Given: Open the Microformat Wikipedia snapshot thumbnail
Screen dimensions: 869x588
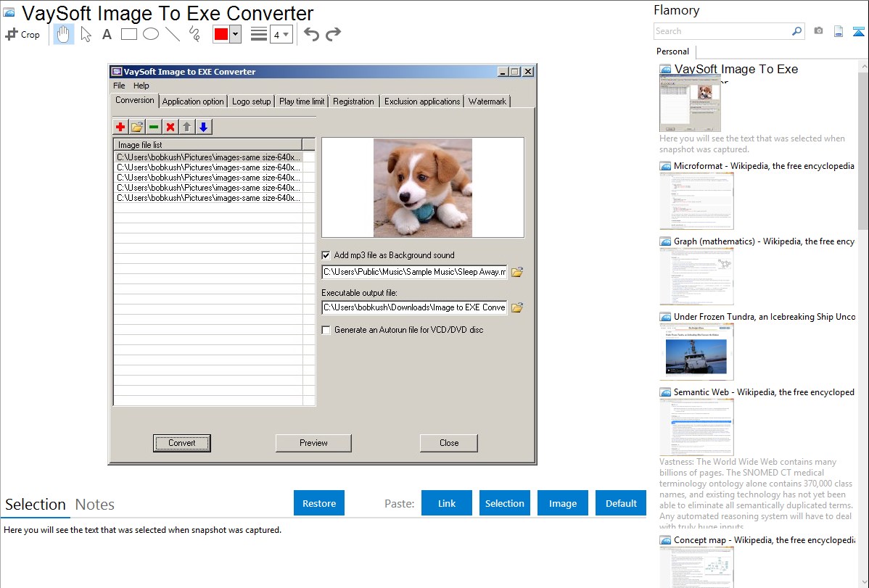Looking at the screenshot, I should pyautogui.click(x=696, y=201).
